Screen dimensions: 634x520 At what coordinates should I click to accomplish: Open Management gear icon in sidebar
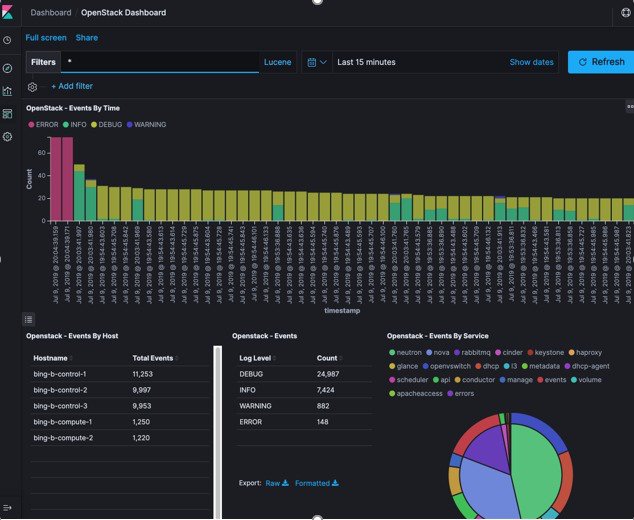pyautogui.click(x=7, y=137)
